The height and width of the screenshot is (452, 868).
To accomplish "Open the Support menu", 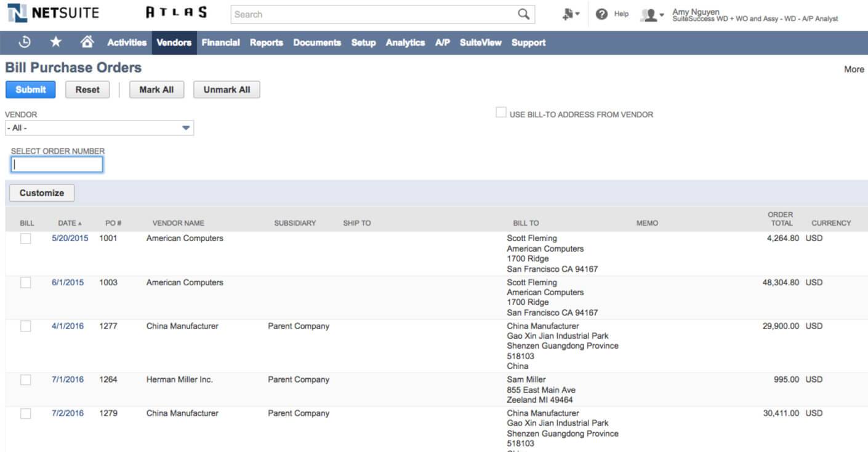I will [x=529, y=42].
